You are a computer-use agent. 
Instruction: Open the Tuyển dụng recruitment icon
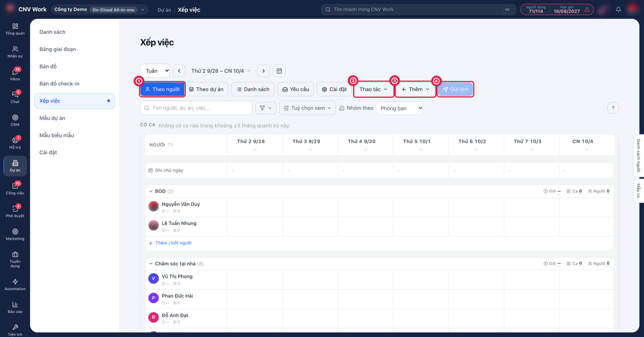[x=15, y=260]
